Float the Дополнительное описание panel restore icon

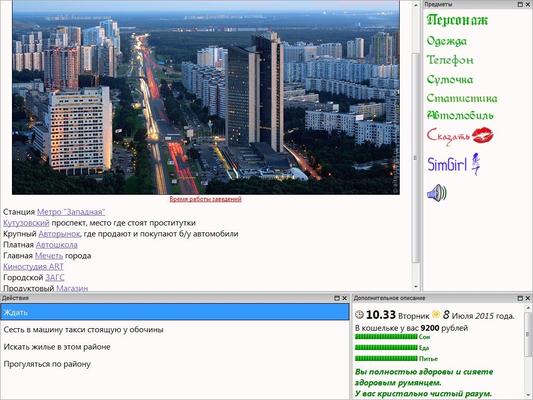pos(520,298)
